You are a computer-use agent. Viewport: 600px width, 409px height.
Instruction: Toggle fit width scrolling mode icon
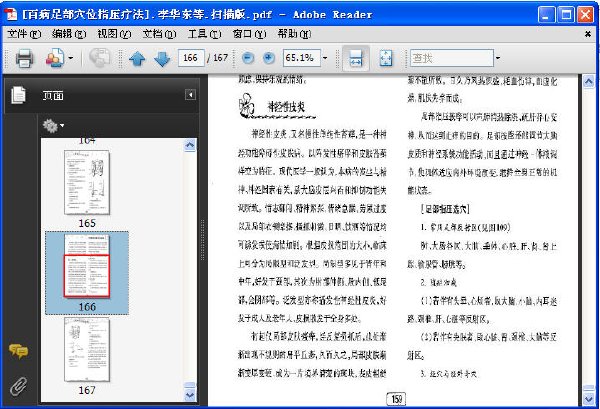[356, 58]
